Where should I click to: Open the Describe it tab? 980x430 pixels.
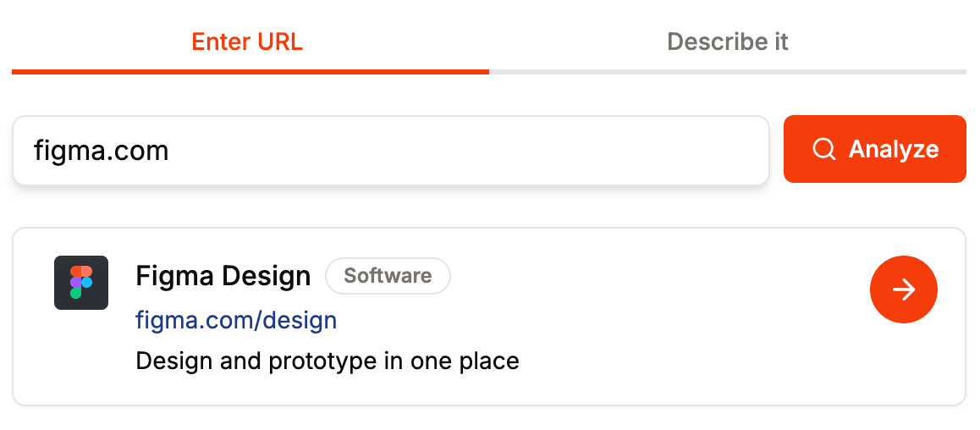point(727,41)
